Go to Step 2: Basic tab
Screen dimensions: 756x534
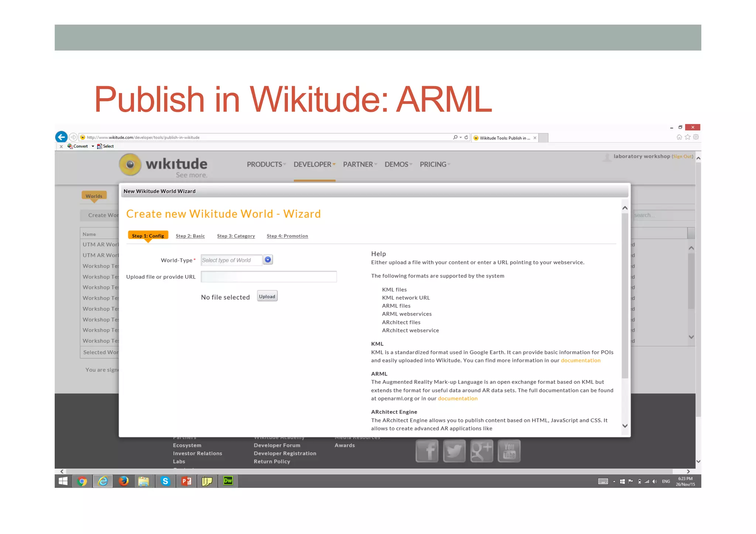(190, 236)
